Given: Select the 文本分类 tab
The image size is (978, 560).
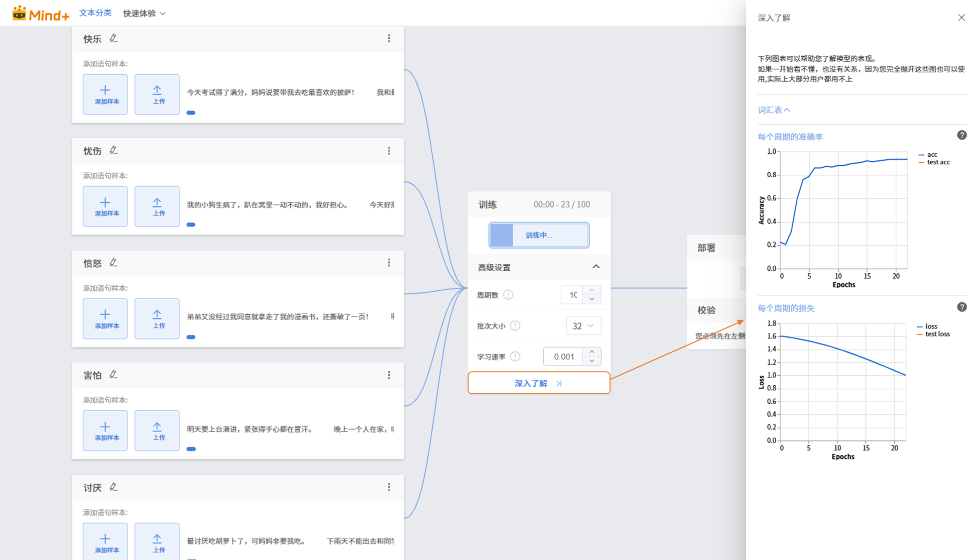Looking at the screenshot, I should point(95,13).
